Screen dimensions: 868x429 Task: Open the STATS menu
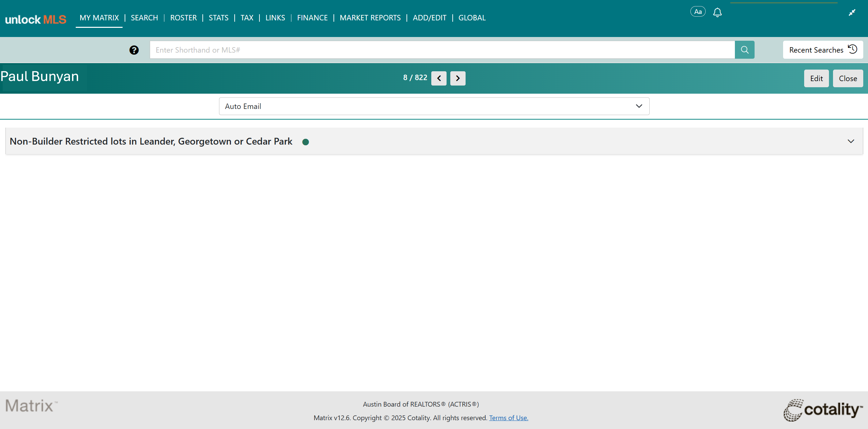click(219, 18)
